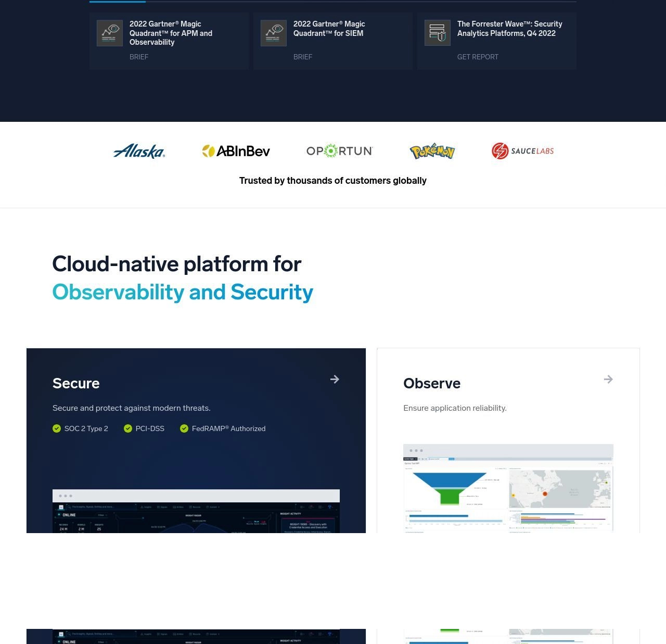Click the SOC 2 Type 2 checkmark badge
666x644 pixels.
click(x=57, y=428)
